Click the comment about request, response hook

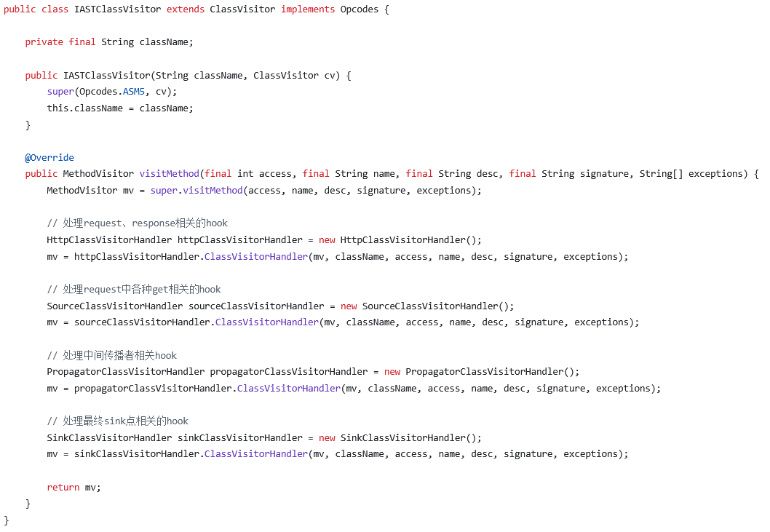(138, 223)
